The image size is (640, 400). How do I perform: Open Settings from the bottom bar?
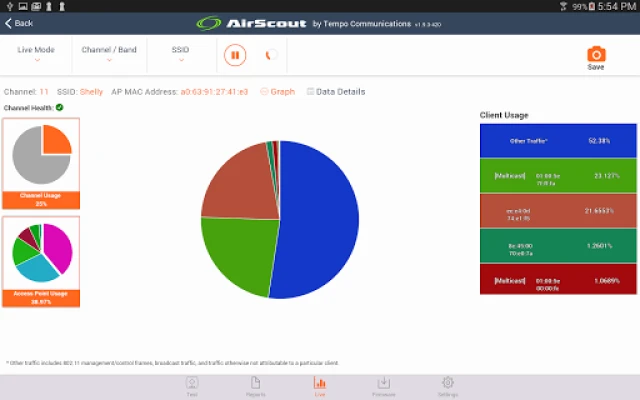(x=448, y=385)
